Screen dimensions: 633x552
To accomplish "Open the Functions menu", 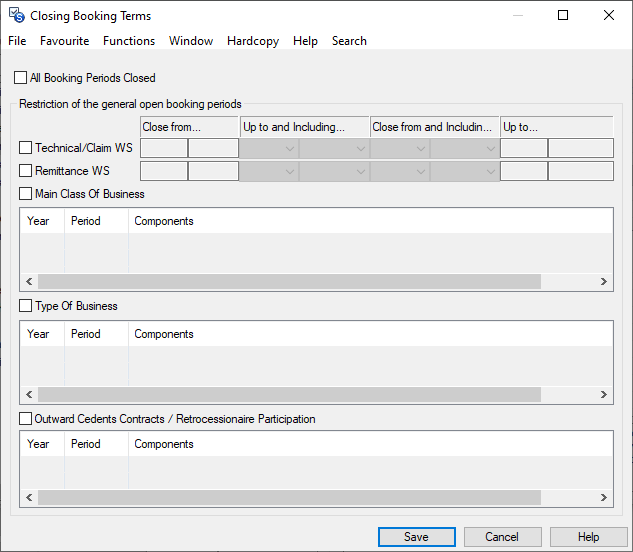I will click(x=129, y=41).
